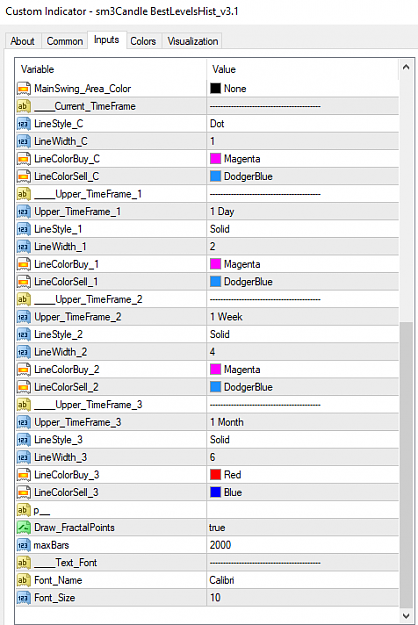
Task: Open the LineStyle_1 Solid value dropdown
Action: click(x=302, y=229)
